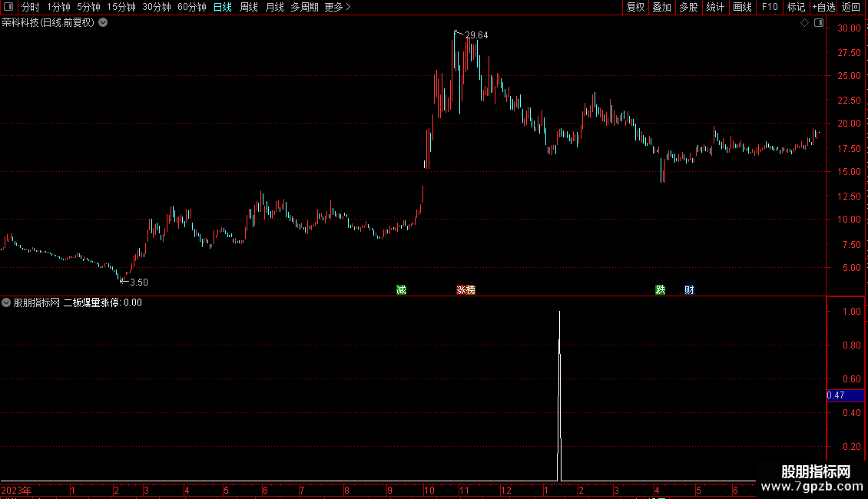The image size is (868, 499).
Task: Click the panel layout icon at top-left
Action: coord(9,7)
